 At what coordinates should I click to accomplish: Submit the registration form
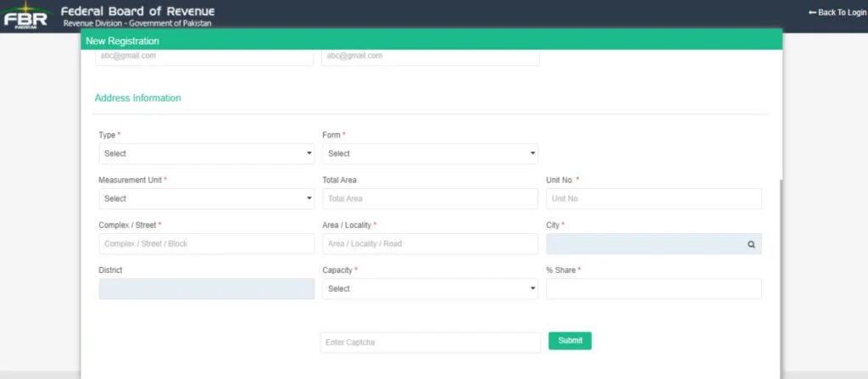click(570, 341)
